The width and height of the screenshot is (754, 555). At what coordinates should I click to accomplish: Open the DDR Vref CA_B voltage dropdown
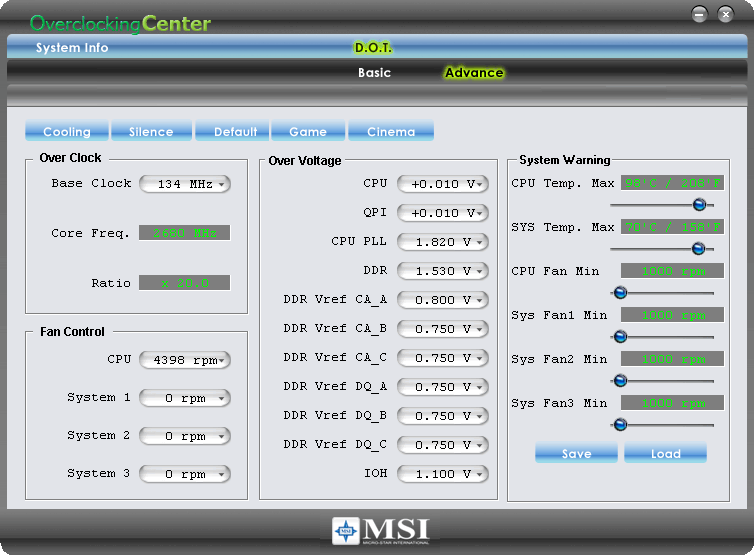(x=443, y=329)
